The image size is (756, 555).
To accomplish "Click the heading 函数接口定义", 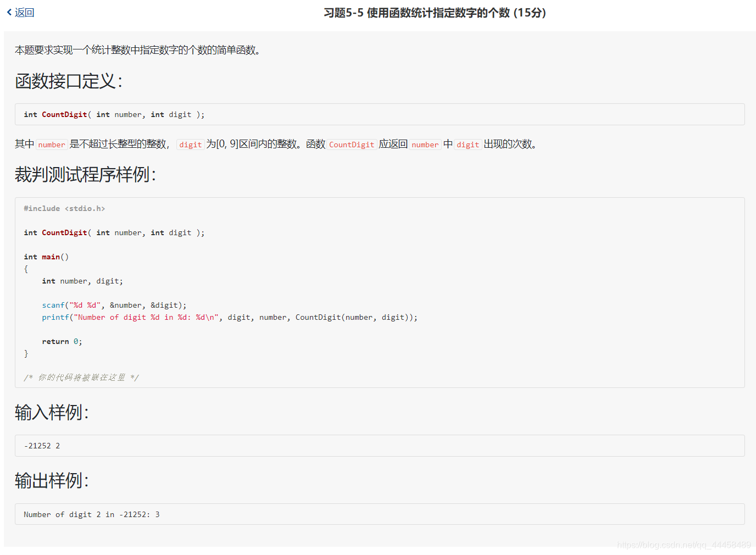I will coord(69,81).
